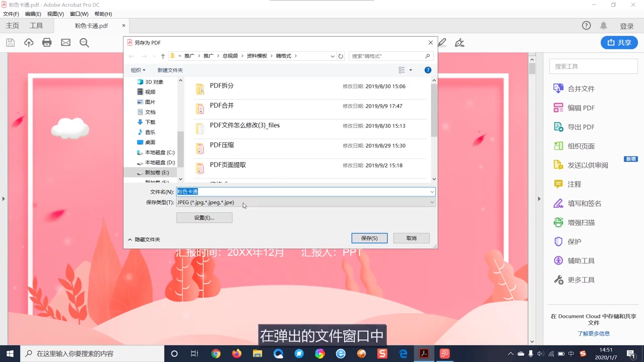Open the 窗口(W) menu

click(x=79, y=14)
